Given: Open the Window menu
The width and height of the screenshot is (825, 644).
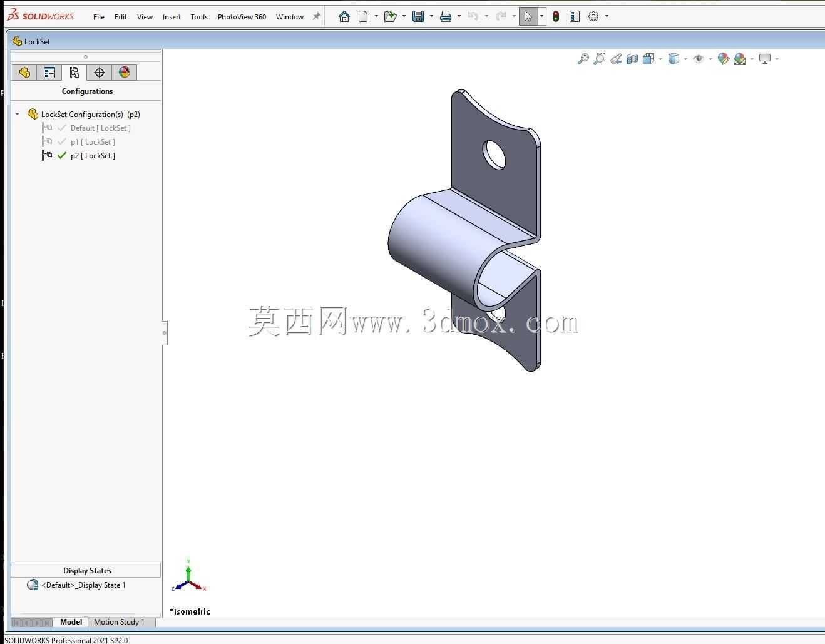Looking at the screenshot, I should [290, 17].
